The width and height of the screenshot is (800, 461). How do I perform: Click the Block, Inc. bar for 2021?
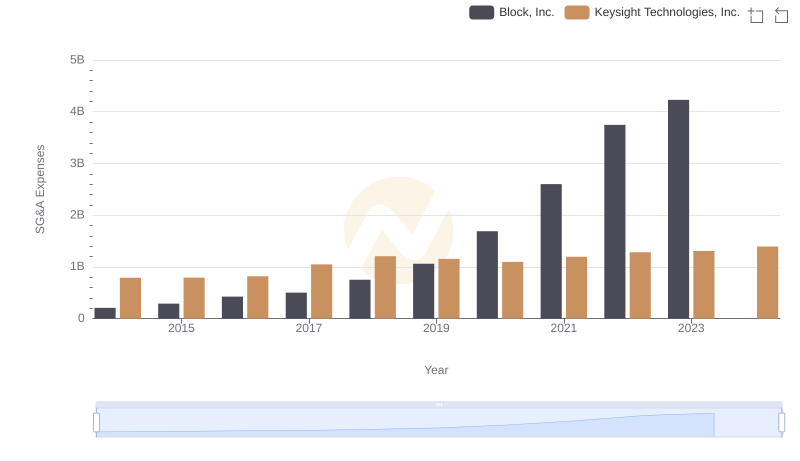(x=551, y=251)
